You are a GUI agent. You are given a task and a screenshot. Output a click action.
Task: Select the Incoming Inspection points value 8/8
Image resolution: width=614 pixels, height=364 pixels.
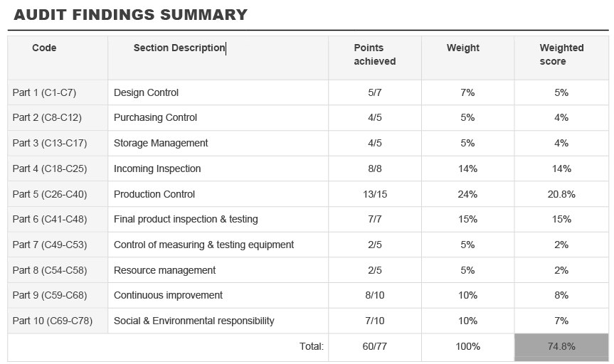(375, 168)
